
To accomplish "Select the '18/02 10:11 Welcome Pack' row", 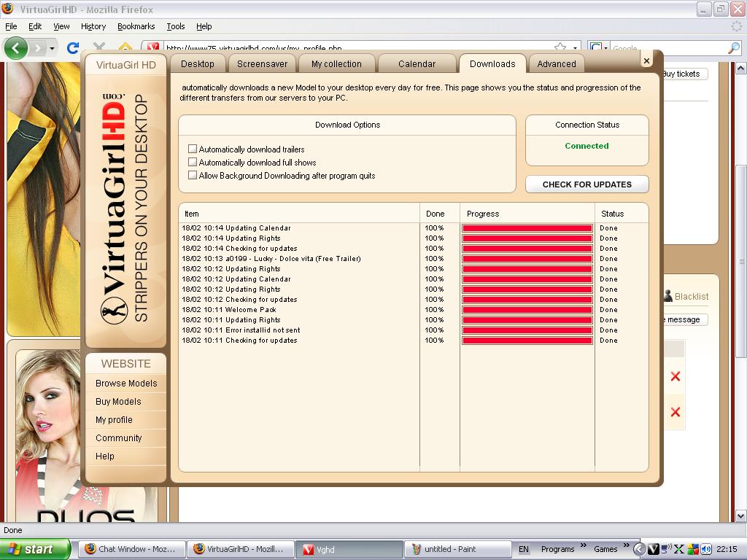I will coord(414,310).
